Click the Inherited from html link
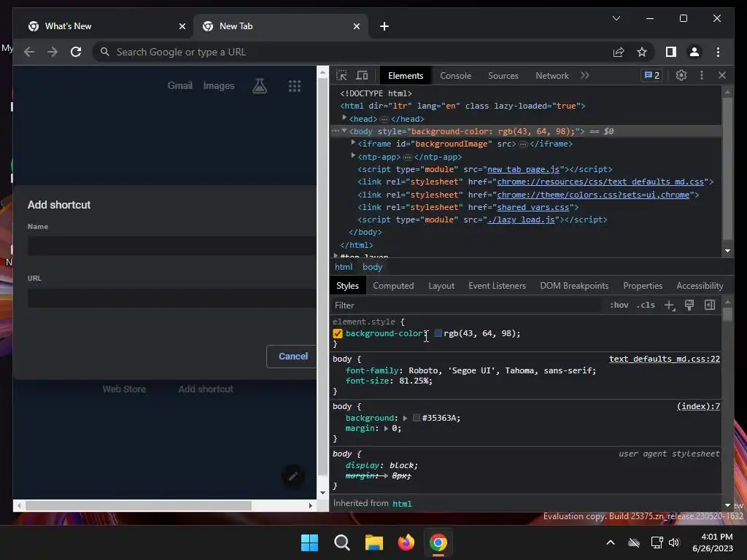The image size is (747, 560). 402,503
